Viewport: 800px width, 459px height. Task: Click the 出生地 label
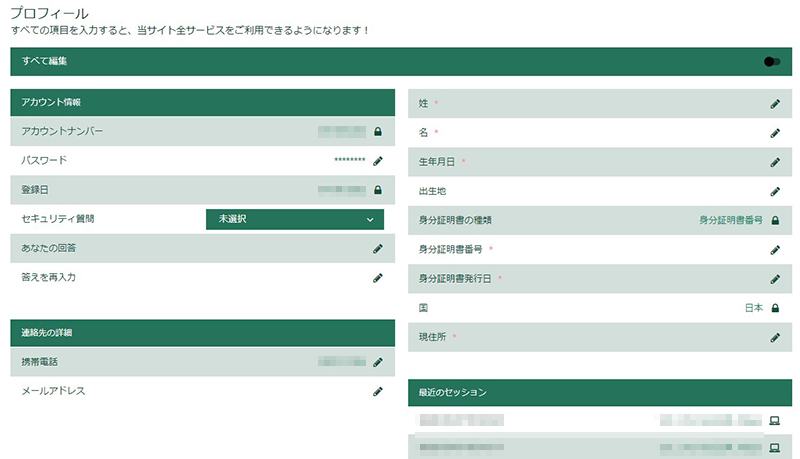pyautogui.click(x=432, y=191)
